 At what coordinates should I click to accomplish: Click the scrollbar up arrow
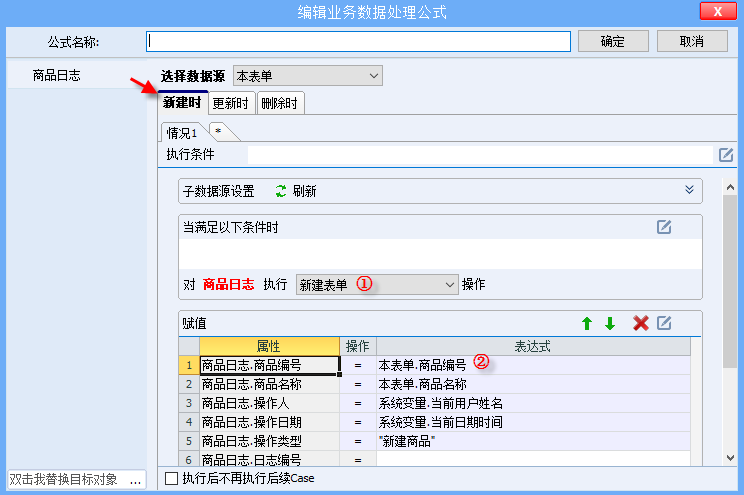coord(730,187)
